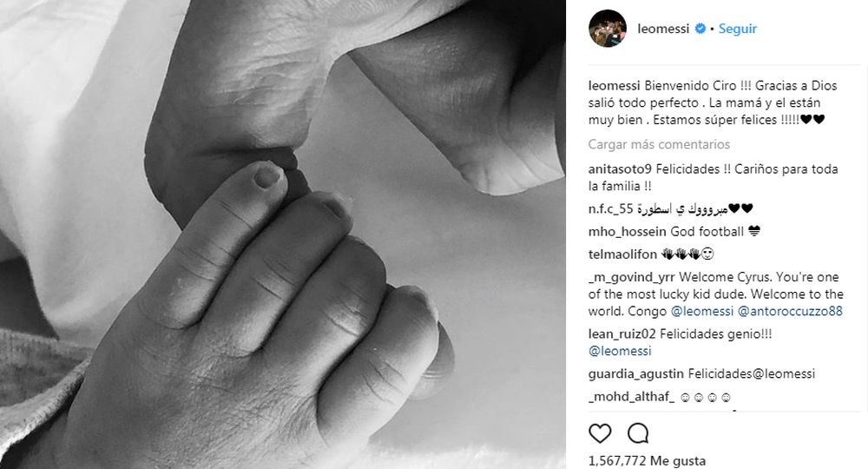Open lean_ruiz02 profile
This screenshot has height=469, width=868.
tap(622, 334)
